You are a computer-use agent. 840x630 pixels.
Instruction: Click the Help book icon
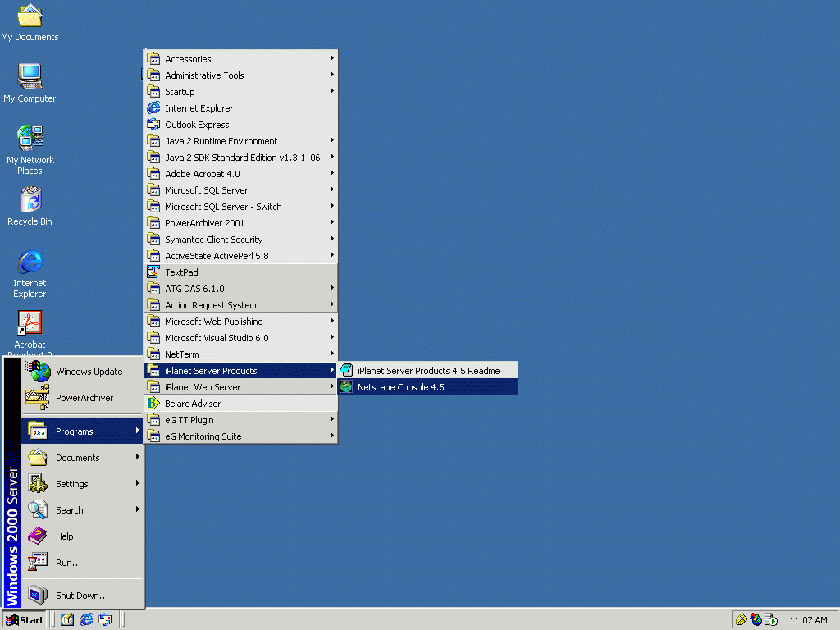point(38,536)
